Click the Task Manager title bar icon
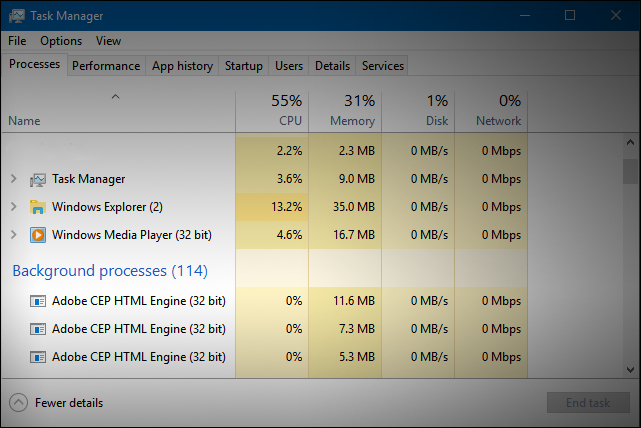The height and width of the screenshot is (428, 641). pyautogui.click(x=17, y=16)
